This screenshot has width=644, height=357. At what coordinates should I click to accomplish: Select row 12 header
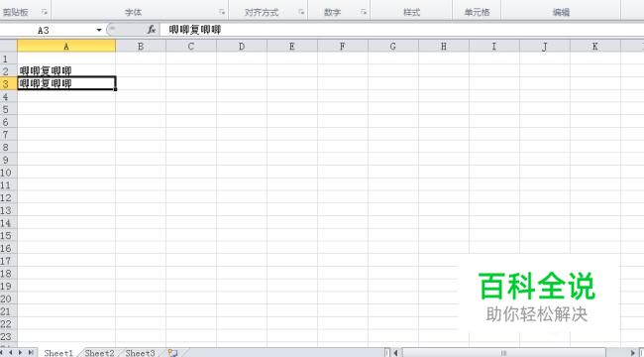[x=8, y=197]
